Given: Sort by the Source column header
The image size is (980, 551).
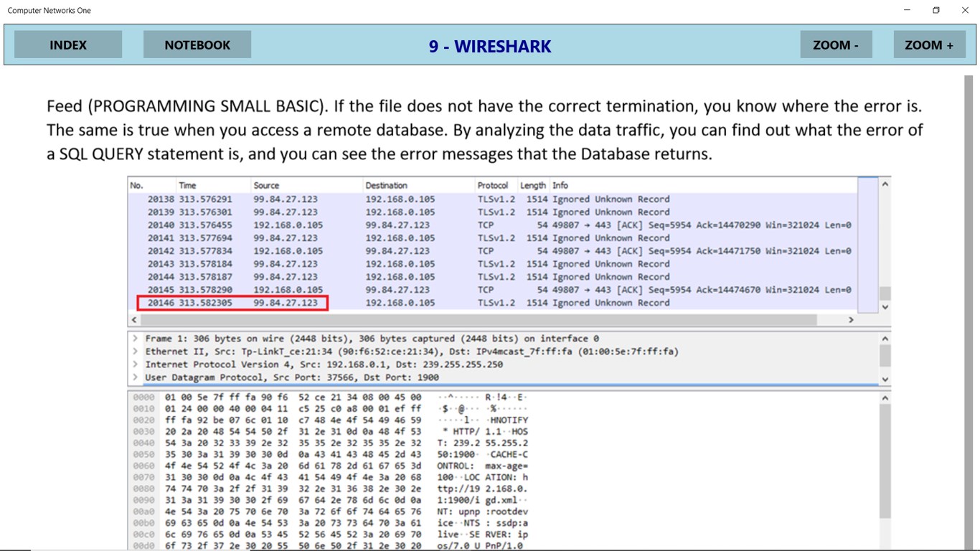Looking at the screenshot, I should [266, 185].
